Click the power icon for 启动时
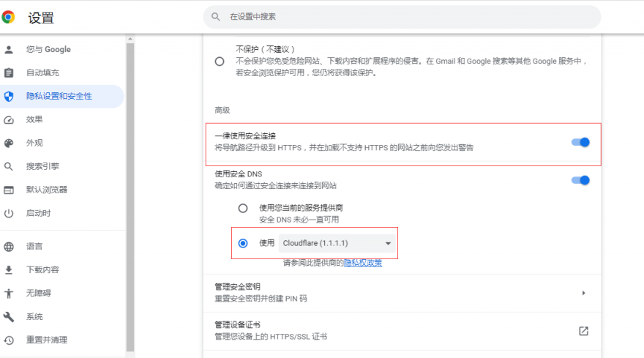Screen dimensions: 644x358 [x=9, y=214]
